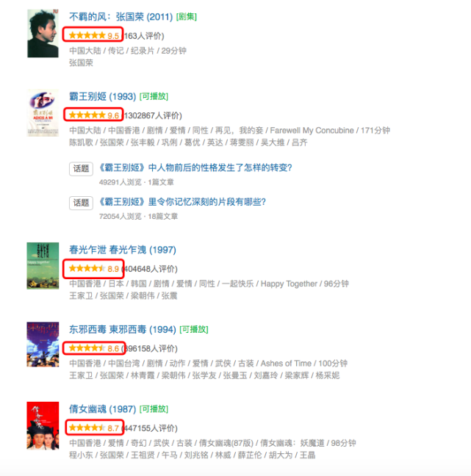Click the 可播放 tag beside 霸王别姬
This screenshot has height=476, width=471.
point(154,96)
